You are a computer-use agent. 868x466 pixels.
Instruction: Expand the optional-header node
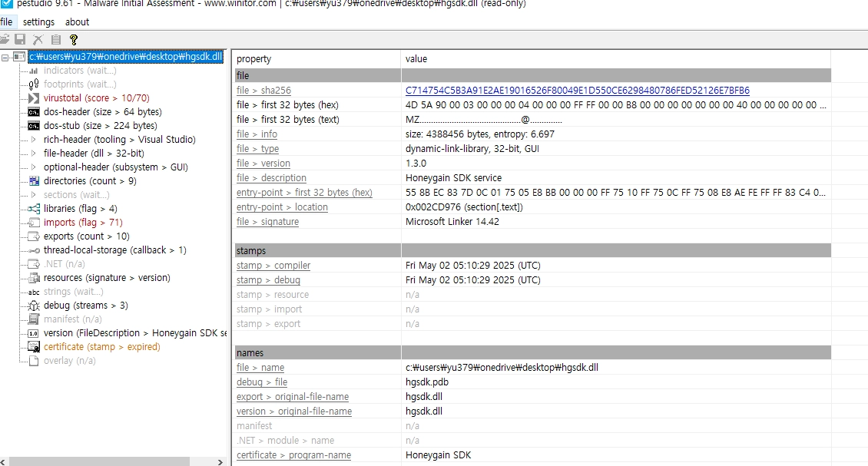tap(34, 167)
